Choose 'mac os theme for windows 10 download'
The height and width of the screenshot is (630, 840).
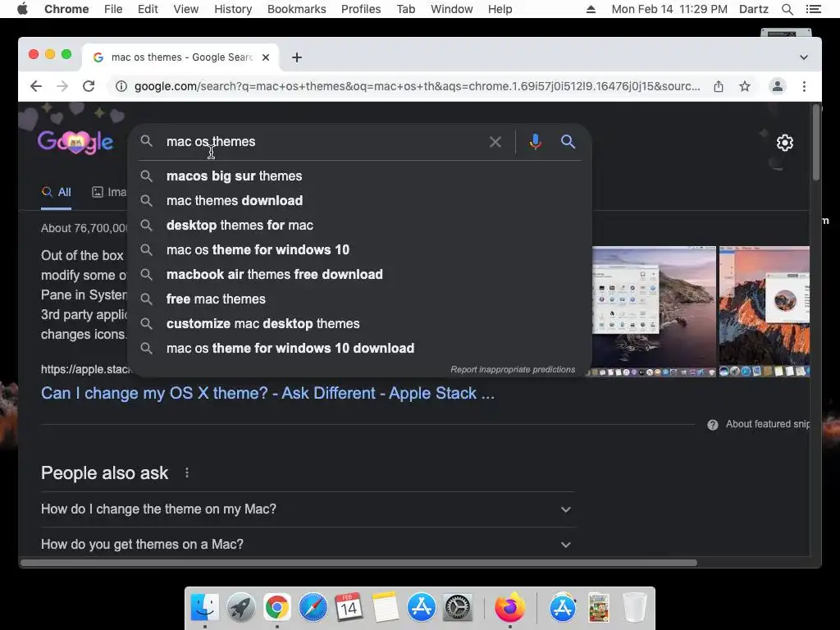(359, 348)
